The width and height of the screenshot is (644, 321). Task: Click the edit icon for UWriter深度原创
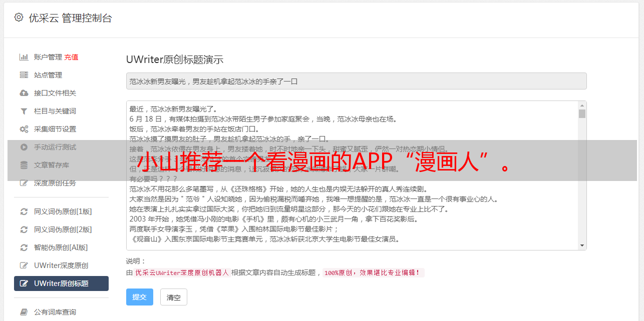(24, 265)
